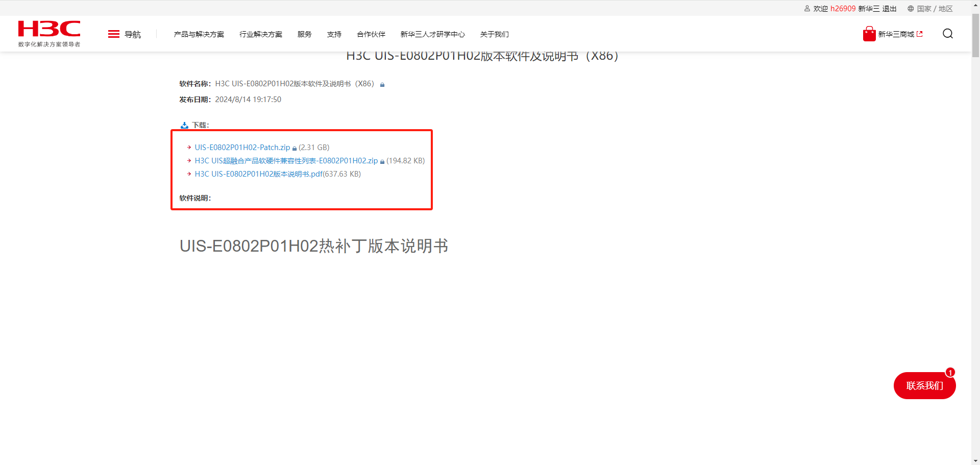Open the 国家 / 地区 selector

tap(935, 9)
